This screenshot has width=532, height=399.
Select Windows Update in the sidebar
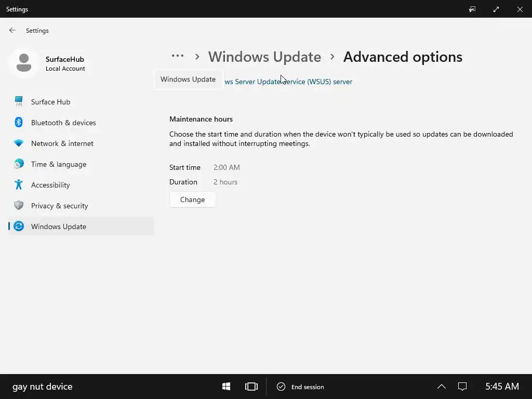[81, 227]
